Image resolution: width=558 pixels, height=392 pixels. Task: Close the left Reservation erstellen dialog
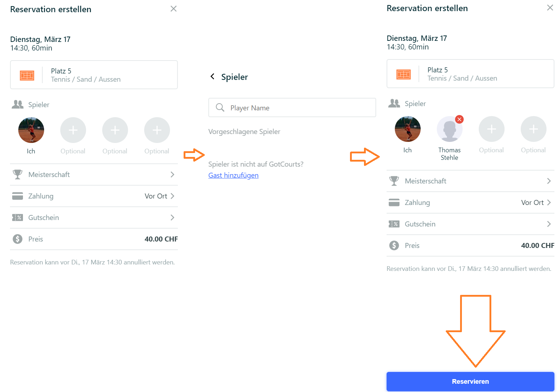[174, 9]
